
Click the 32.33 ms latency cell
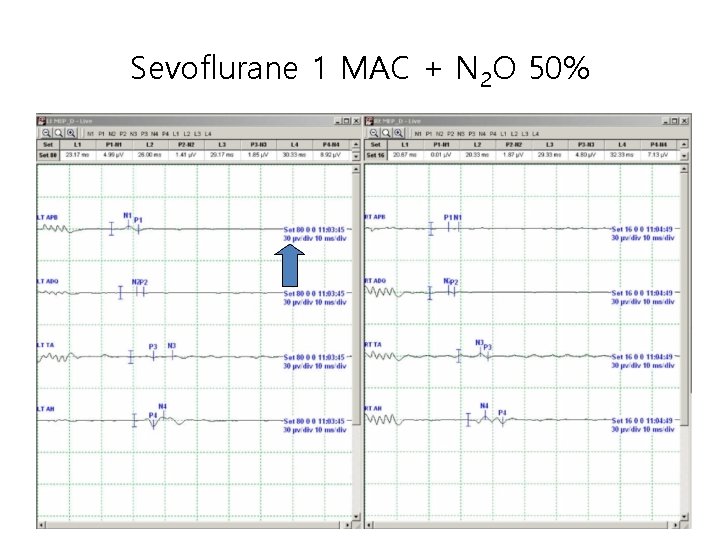[x=622, y=155]
